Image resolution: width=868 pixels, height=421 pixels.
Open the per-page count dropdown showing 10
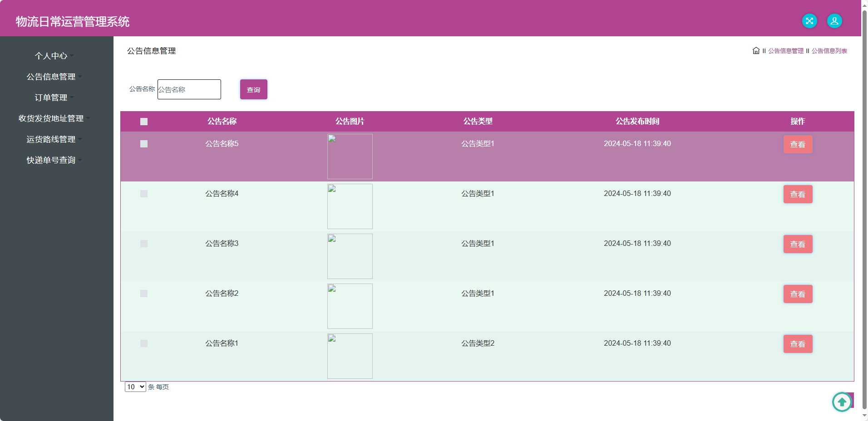[x=135, y=387]
